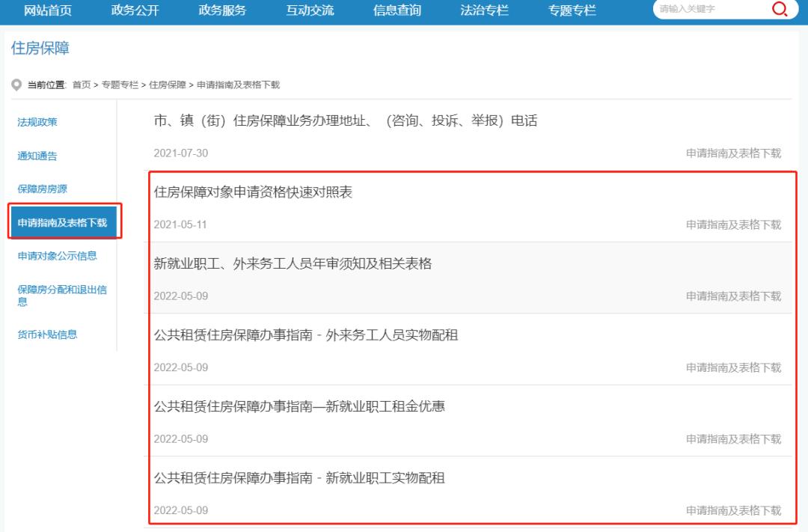Screen dimensions: 808x532
Task: Open the 互动交流 navigation item
Action: (x=310, y=10)
